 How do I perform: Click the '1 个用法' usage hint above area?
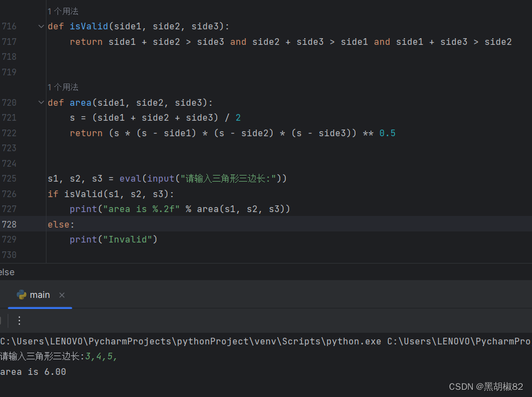[62, 87]
